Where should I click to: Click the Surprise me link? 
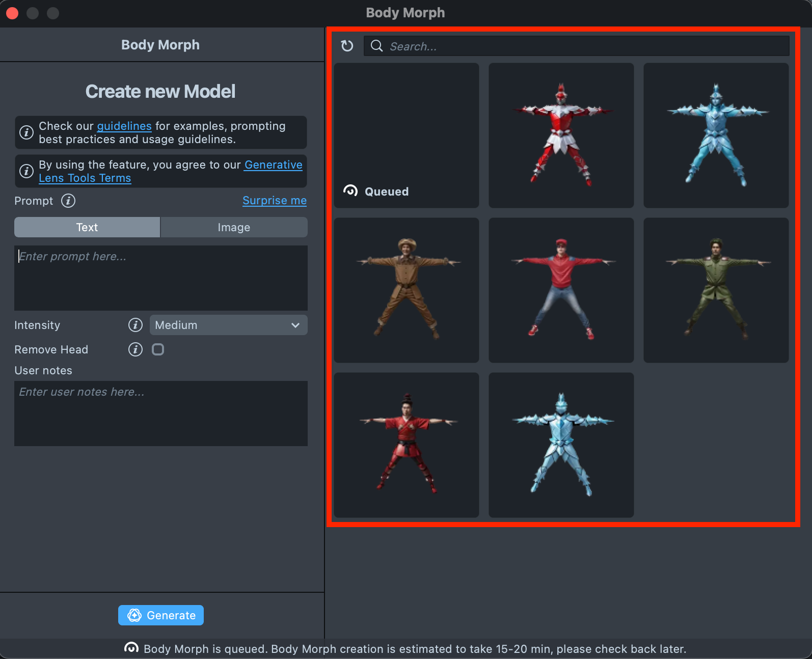coord(274,201)
